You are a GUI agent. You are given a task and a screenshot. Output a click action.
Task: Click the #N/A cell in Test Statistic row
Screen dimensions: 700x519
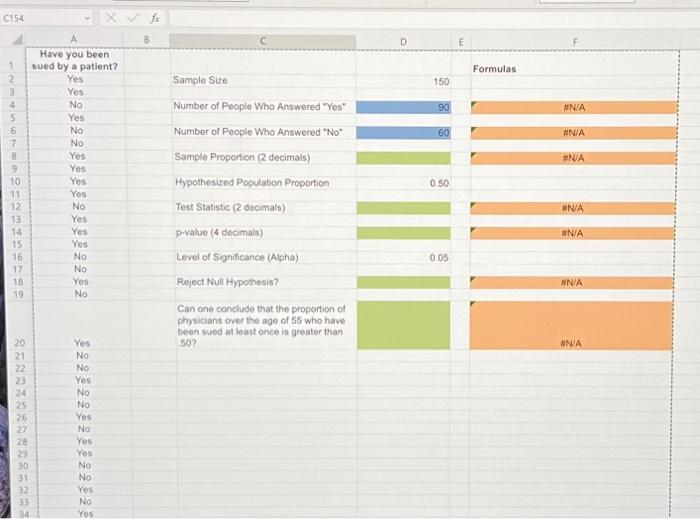coord(573,208)
